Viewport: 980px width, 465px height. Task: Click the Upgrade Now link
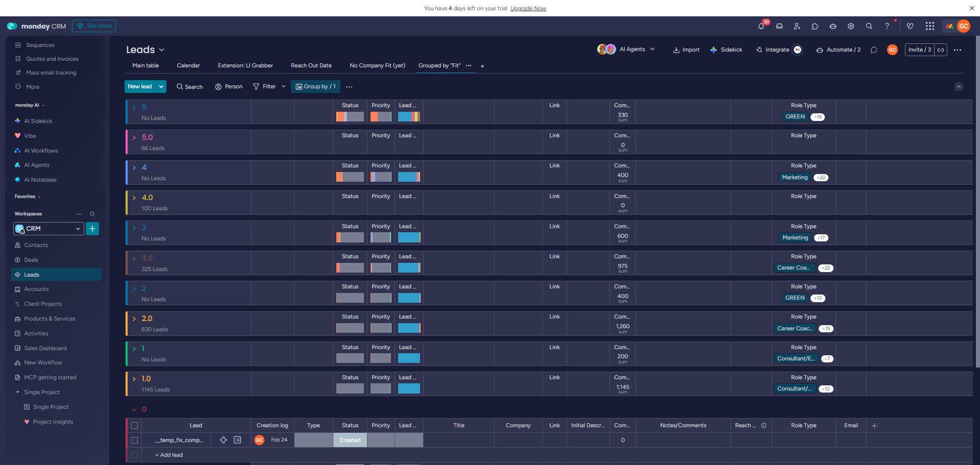(x=528, y=9)
